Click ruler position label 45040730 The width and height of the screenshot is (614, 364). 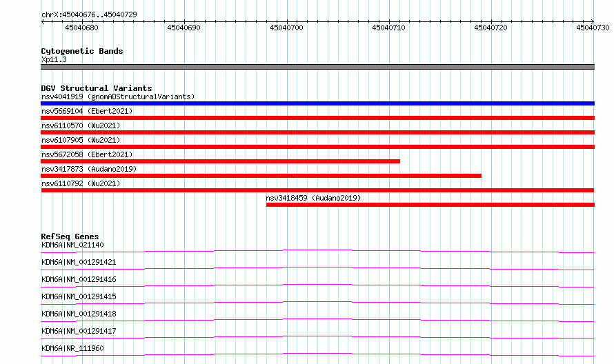[x=593, y=28]
